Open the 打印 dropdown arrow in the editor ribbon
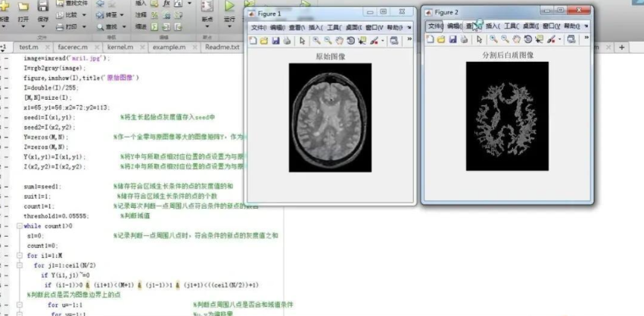Viewport: 644px width, 316px height. pos(84,26)
